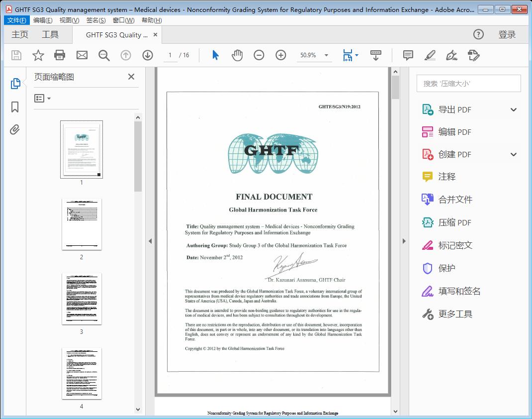Screen dimensions: 532x419
Task: Open the 窗口(W) menu
Action: tap(123, 20)
